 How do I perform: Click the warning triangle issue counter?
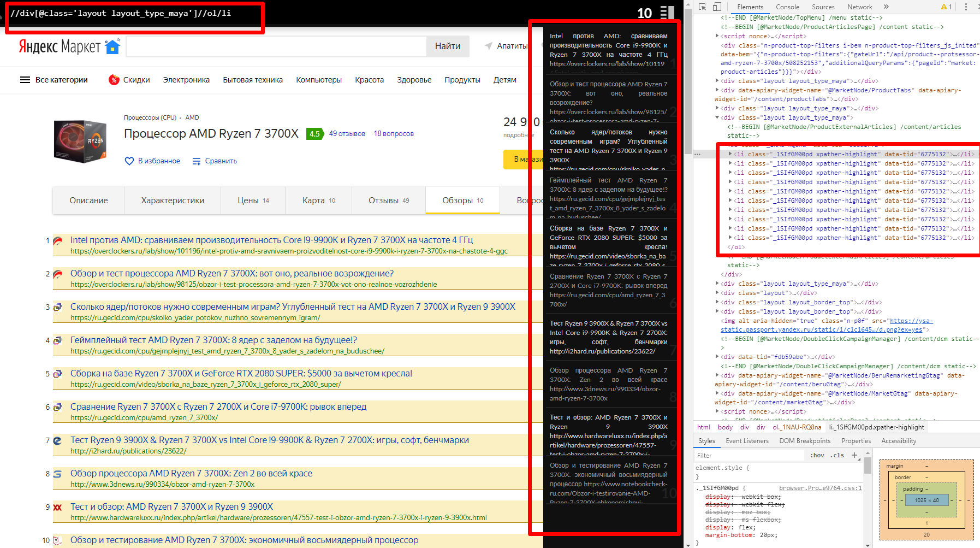pyautogui.click(x=946, y=7)
